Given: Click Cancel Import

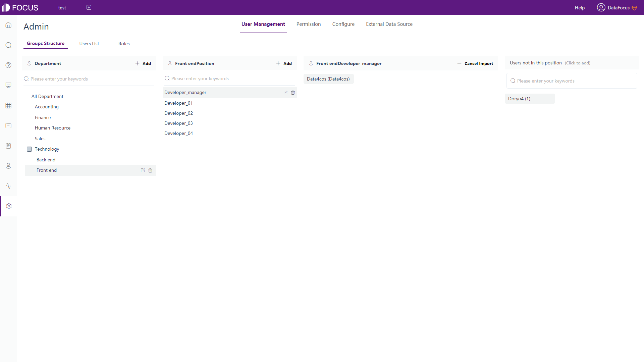Looking at the screenshot, I should (475, 63).
